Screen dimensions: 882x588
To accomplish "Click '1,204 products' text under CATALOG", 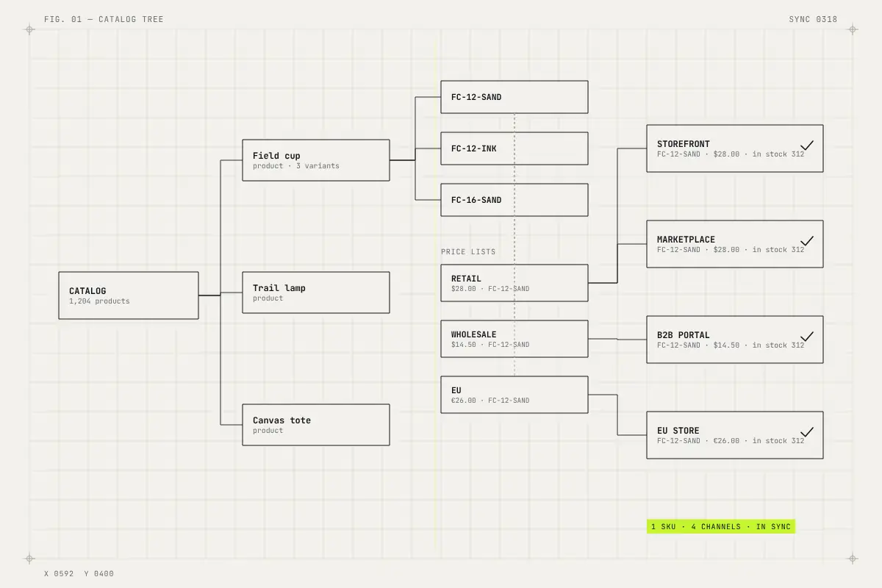I will click(x=99, y=301).
